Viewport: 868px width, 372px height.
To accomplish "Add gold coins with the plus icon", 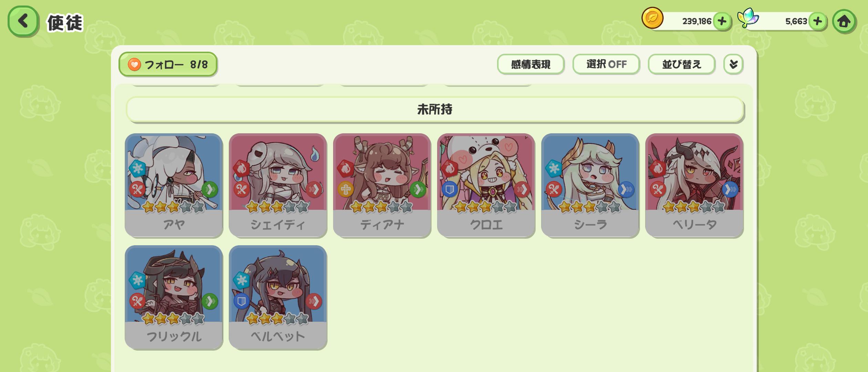I will [x=722, y=21].
